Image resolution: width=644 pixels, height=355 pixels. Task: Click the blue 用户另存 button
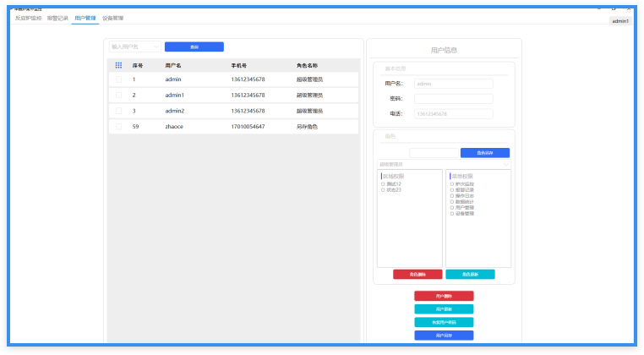[444, 336]
